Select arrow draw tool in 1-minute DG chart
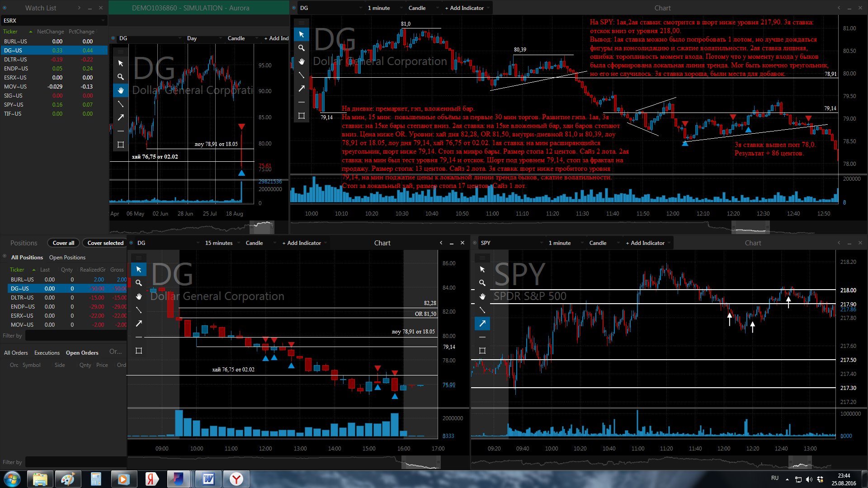This screenshot has height=488, width=868. tap(302, 89)
